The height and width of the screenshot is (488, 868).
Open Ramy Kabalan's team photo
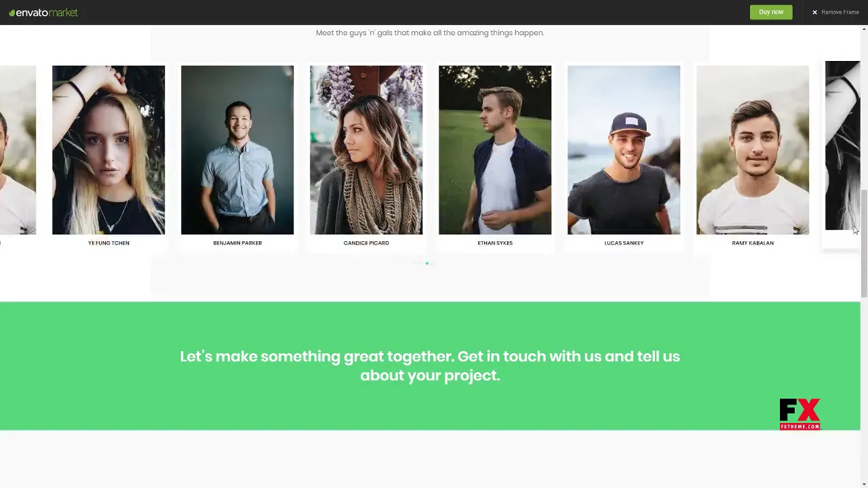753,150
